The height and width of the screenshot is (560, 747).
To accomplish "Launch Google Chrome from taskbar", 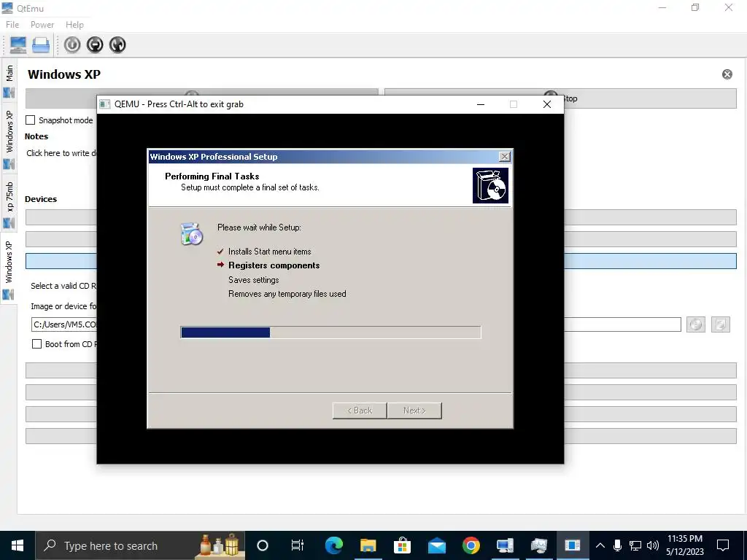I will [x=471, y=545].
